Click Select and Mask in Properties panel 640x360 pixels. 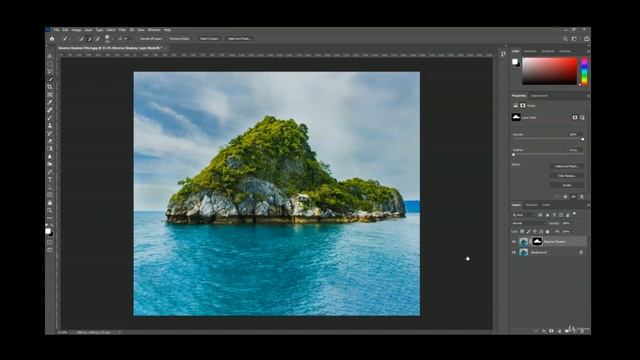(x=567, y=166)
